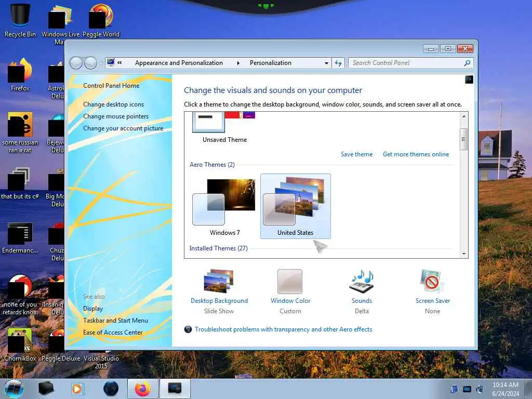
Task: Click the volume tray icon
Action: point(480,389)
